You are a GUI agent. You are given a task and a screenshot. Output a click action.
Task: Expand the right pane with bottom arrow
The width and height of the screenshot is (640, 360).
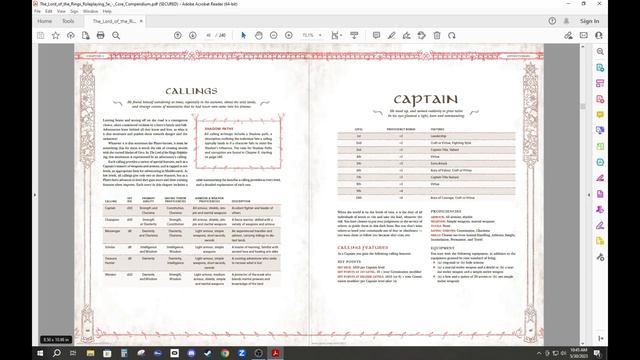click(600, 338)
